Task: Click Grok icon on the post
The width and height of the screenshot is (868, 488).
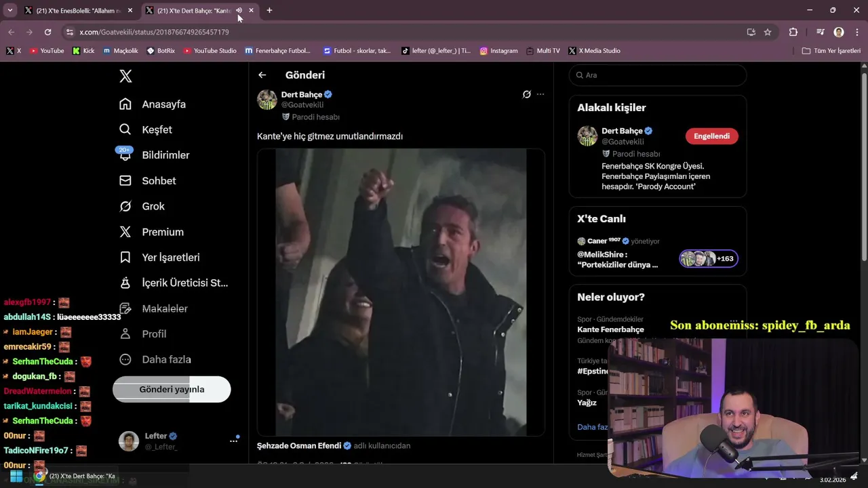Action: [526, 94]
